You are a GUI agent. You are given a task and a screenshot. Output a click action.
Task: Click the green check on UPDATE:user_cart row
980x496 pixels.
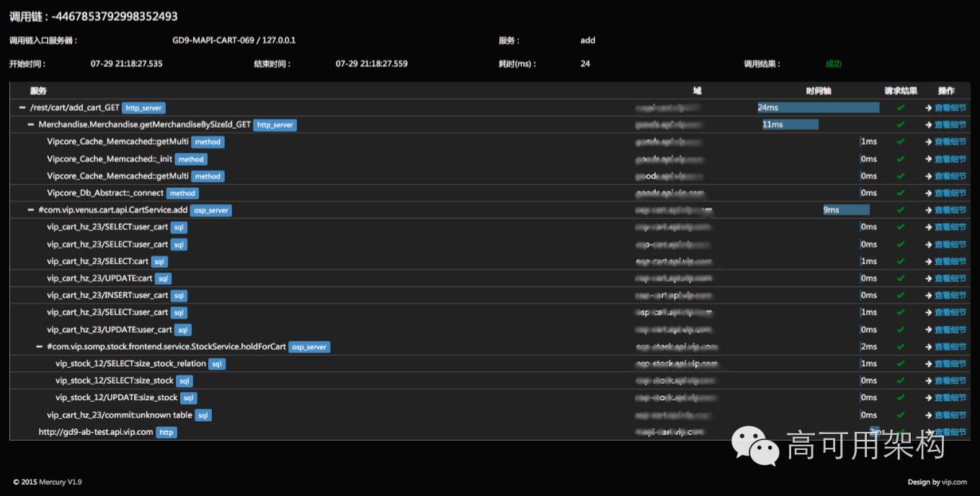900,330
